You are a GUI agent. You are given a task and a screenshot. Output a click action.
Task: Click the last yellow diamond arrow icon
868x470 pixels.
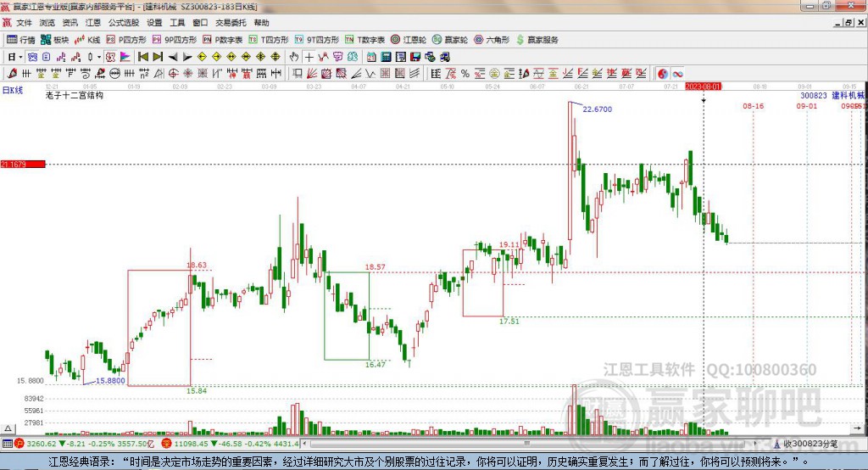tap(275, 57)
